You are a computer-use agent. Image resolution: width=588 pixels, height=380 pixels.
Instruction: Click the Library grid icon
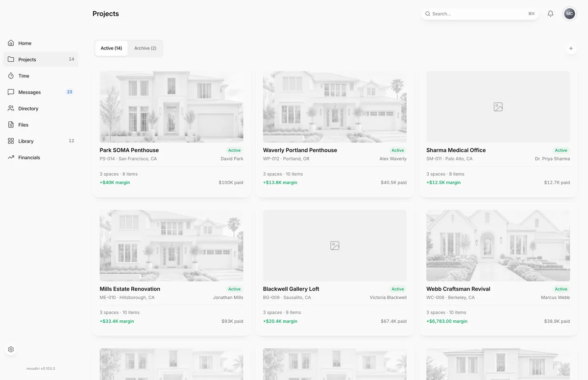(11, 141)
